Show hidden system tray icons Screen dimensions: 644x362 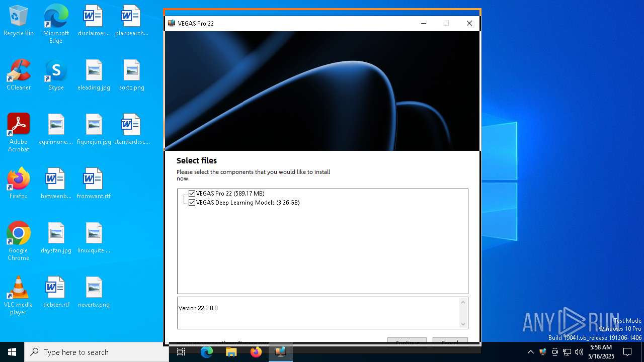click(530, 352)
